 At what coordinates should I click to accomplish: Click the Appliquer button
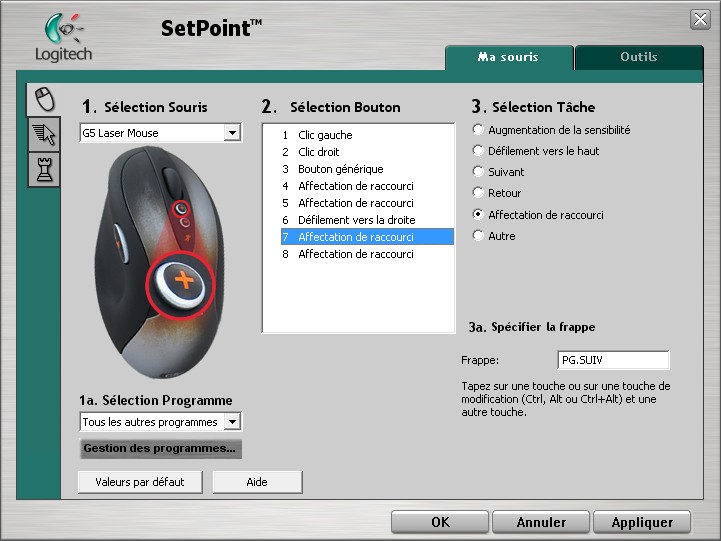click(642, 522)
